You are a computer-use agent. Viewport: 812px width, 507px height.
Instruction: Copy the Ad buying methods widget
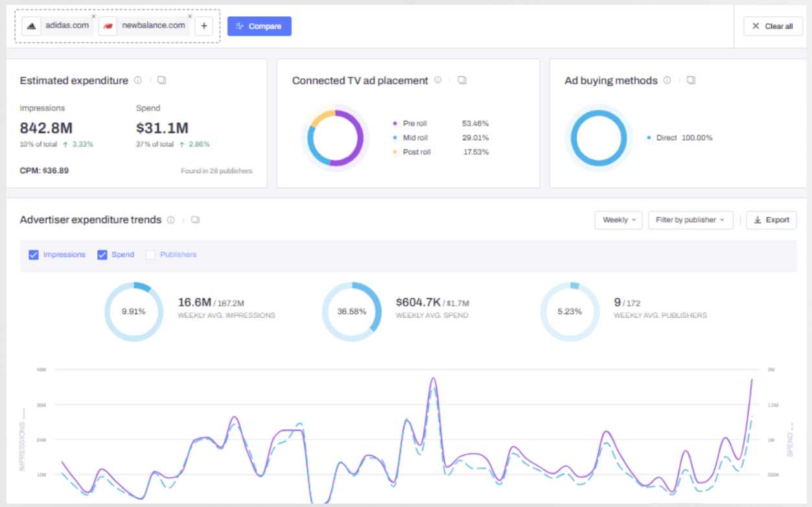(691, 80)
